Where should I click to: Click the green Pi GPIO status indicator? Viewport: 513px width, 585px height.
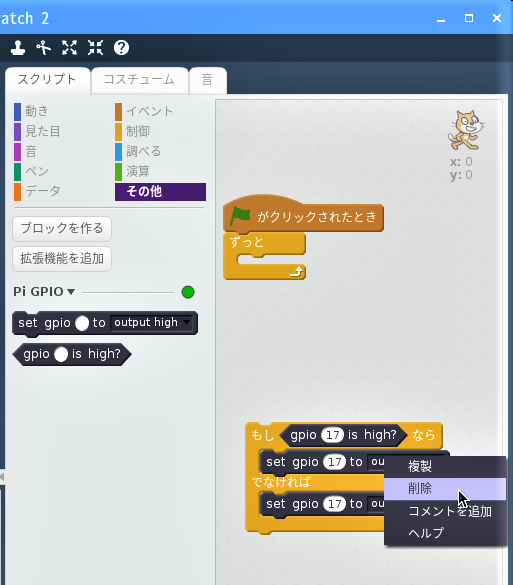(x=188, y=292)
